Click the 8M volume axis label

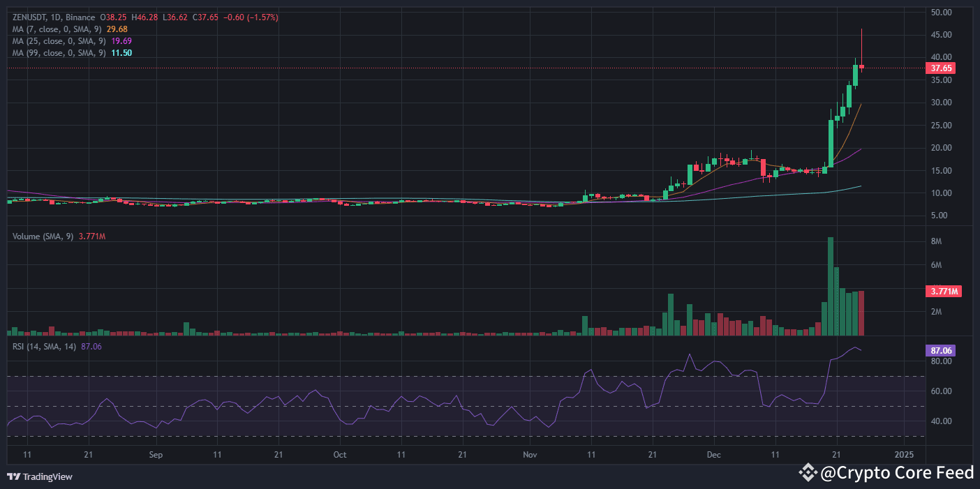click(937, 241)
